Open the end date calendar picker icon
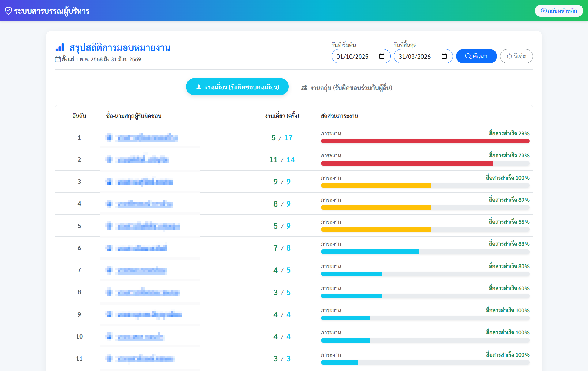 click(444, 56)
